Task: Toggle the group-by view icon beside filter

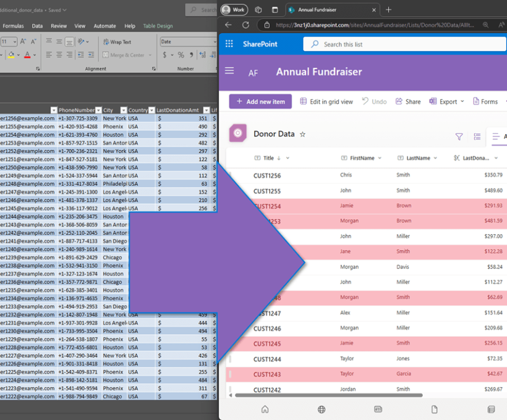Action: (x=477, y=136)
